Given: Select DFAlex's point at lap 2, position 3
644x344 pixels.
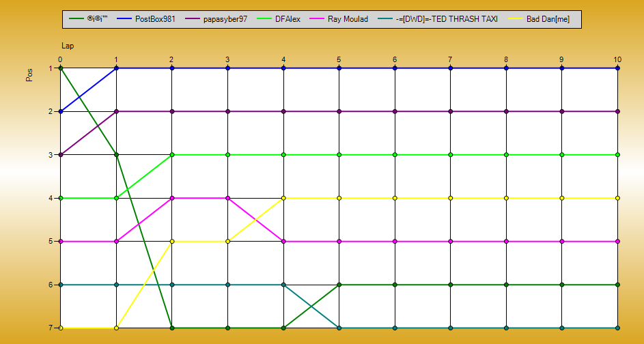Looking at the screenshot, I should coord(172,155).
